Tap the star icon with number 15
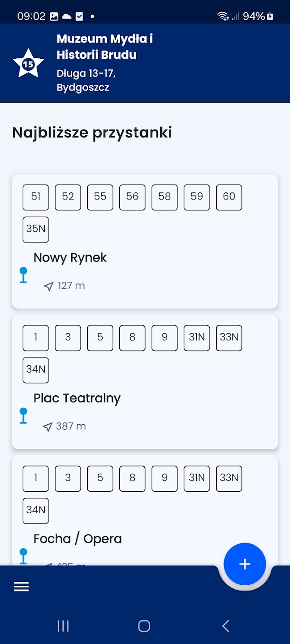 [28, 64]
